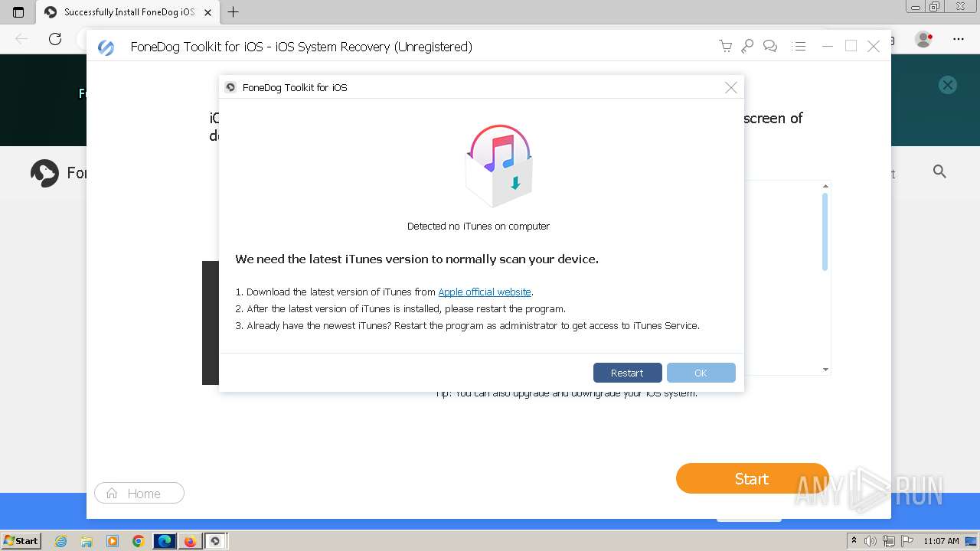Screen dimensions: 980x551
Task: Open the feedback chat bubbles icon
Action: click(770, 47)
